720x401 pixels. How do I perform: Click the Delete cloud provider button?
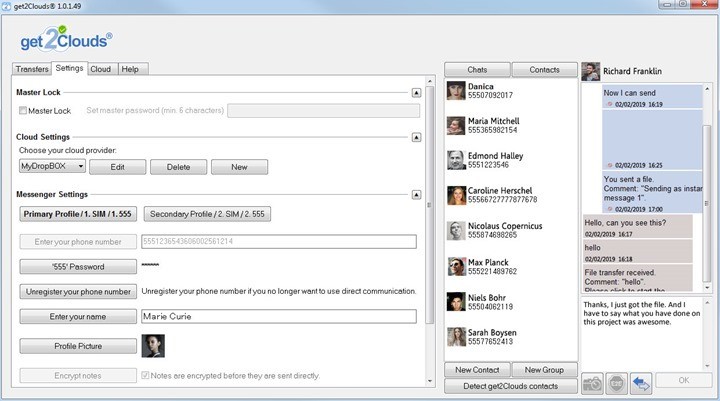click(x=179, y=167)
